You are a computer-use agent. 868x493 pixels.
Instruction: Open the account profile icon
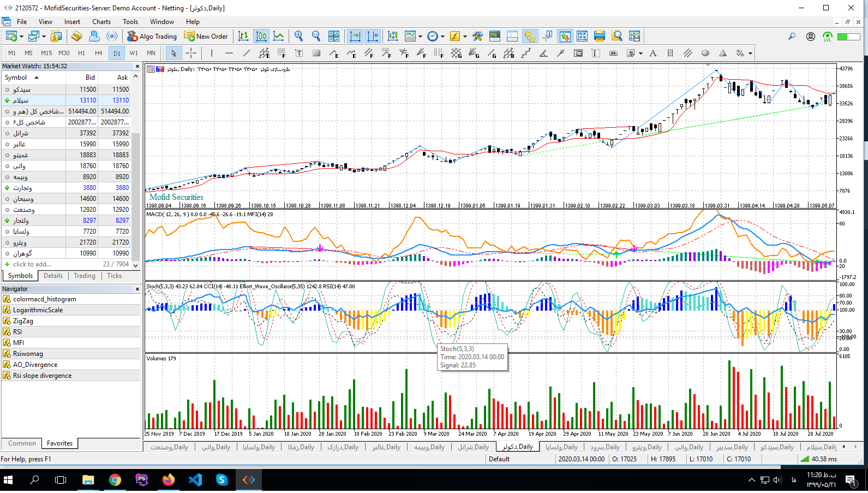811,36
